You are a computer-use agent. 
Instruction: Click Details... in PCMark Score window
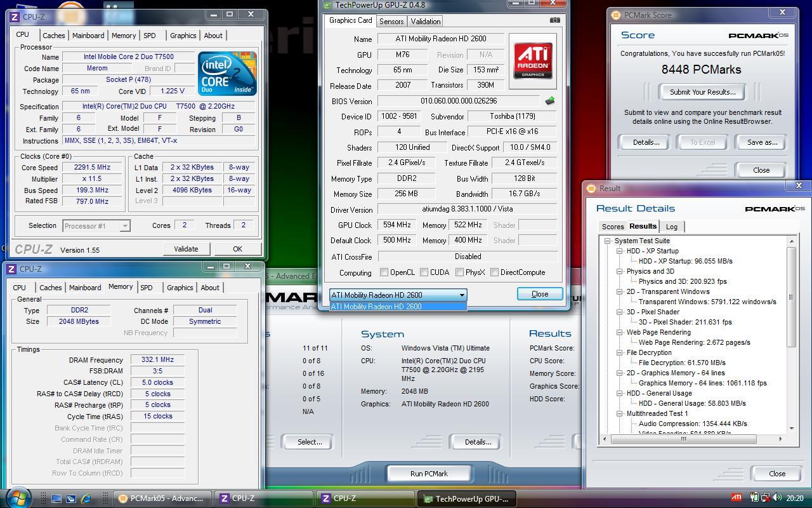(646, 142)
